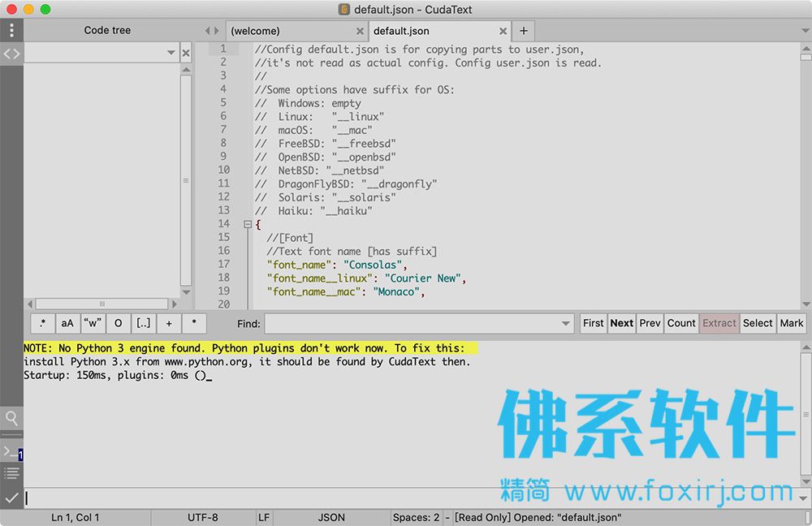Toggle wrapped search O option
Viewport: 812px width, 526px height.
118,323
